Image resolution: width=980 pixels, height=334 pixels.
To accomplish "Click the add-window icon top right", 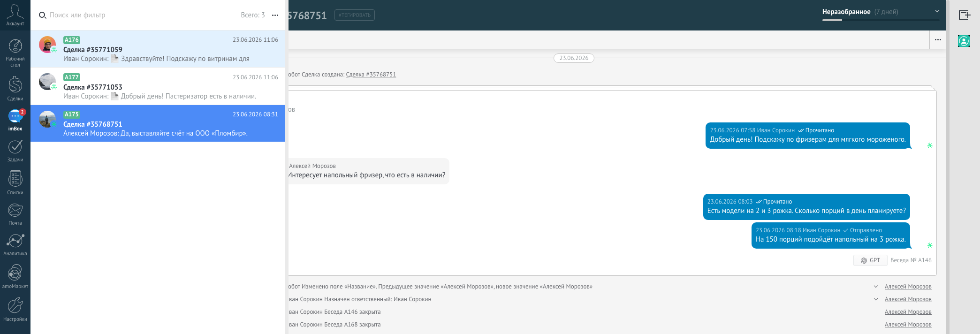I will 964,15.
